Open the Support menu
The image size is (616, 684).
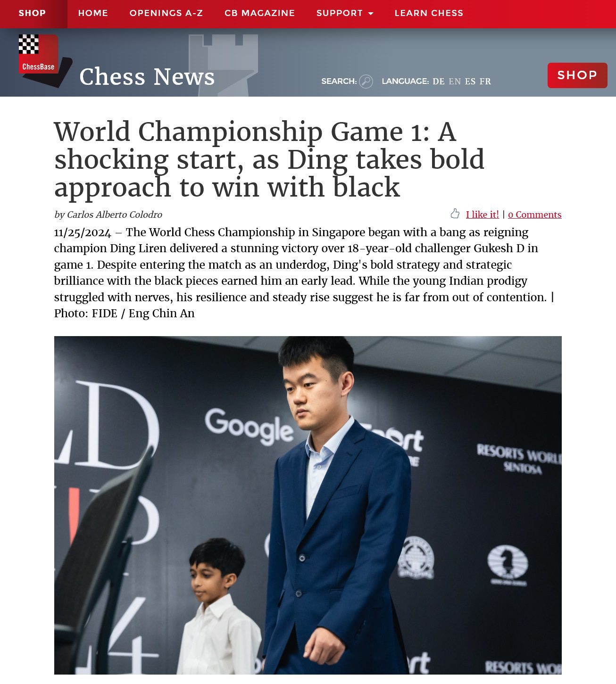tap(345, 13)
